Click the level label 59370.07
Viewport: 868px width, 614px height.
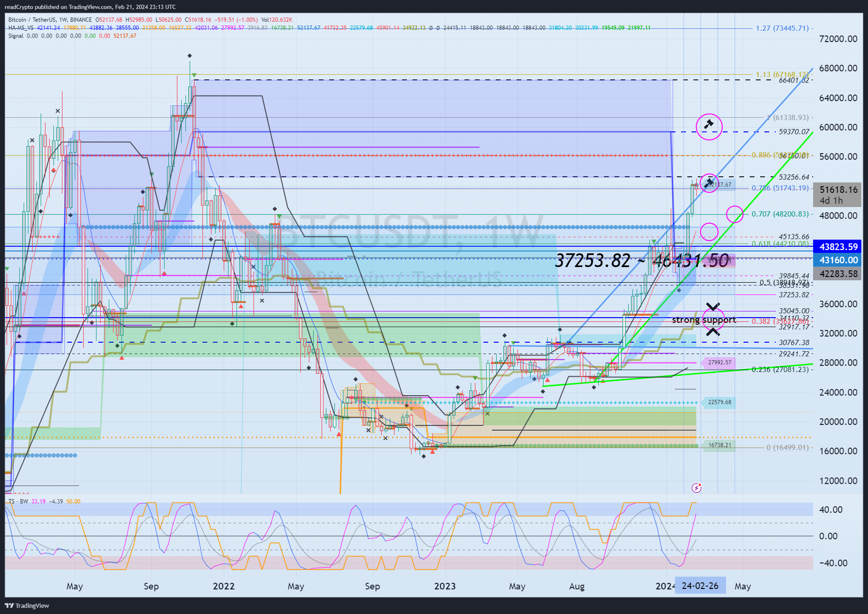point(794,132)
